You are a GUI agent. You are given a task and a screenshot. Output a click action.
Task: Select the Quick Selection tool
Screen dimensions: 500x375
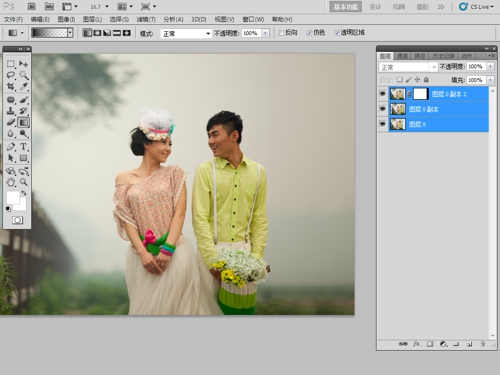(23, 75)
